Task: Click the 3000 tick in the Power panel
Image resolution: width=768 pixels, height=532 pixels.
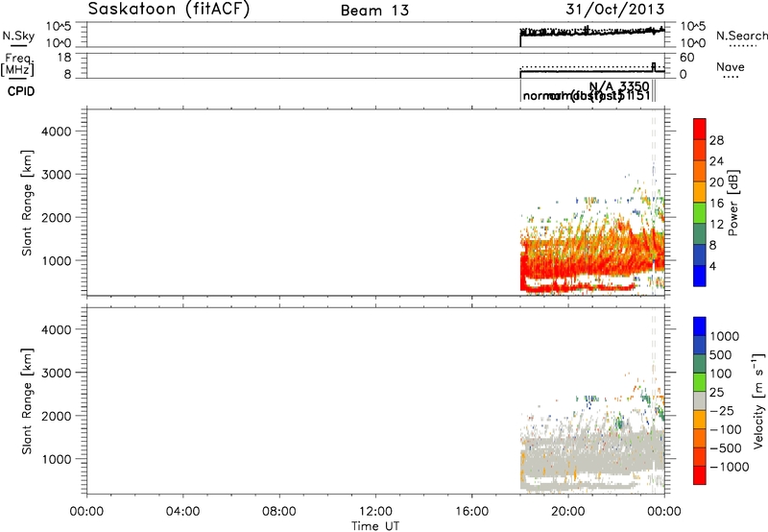Action: [x=57, y=175]
